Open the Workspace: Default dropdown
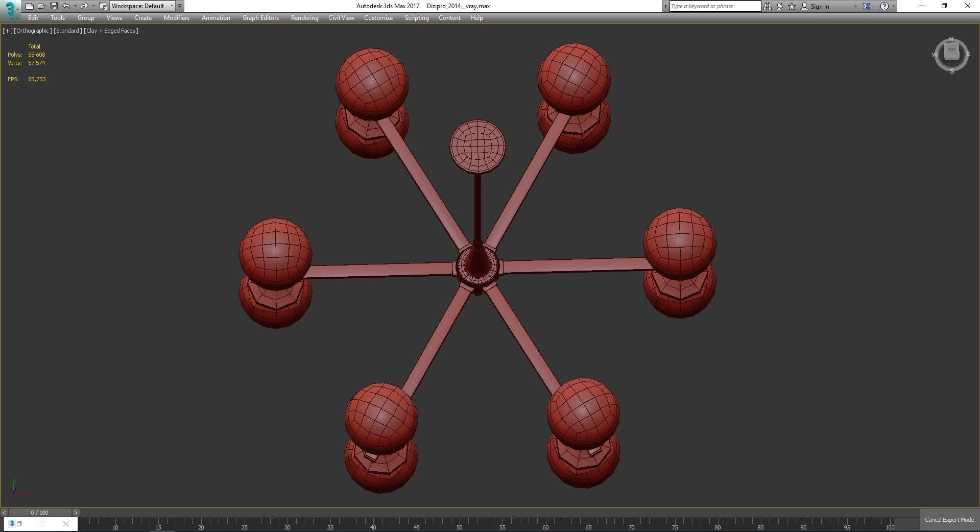 (142, 6)
